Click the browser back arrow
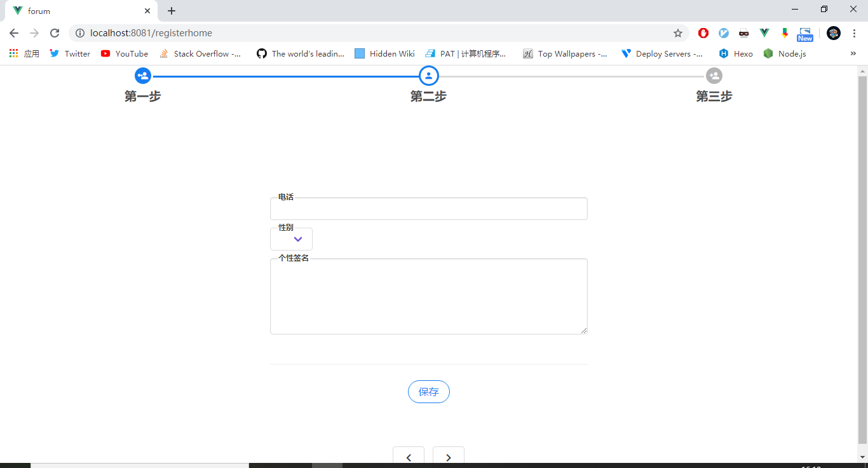Screen dimensions: 868x468 click(x=14, y=33)
